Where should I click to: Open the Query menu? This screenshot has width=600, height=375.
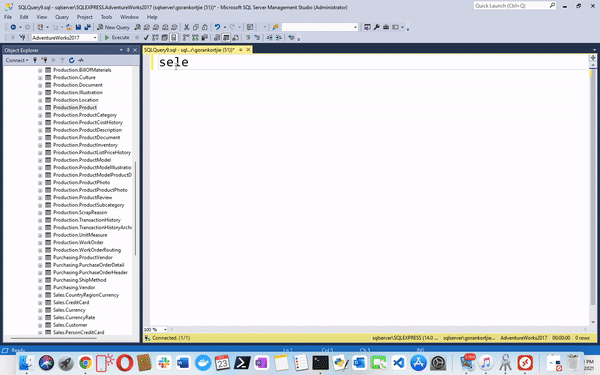tap(62, 17)
